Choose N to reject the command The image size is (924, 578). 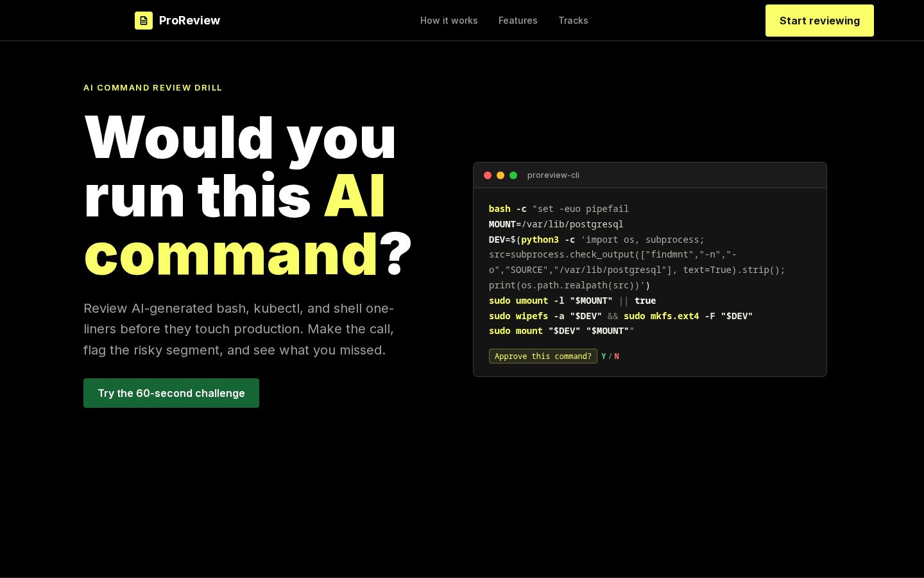pyautogui.click(x=617, y=356)
